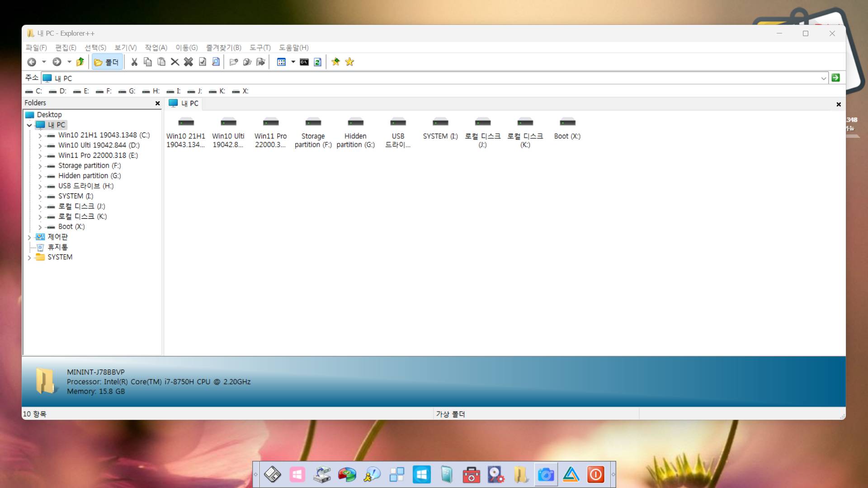Click the floppy disk dock icon
The width and height of the screenshot is (868, 488).
(272, 474)
